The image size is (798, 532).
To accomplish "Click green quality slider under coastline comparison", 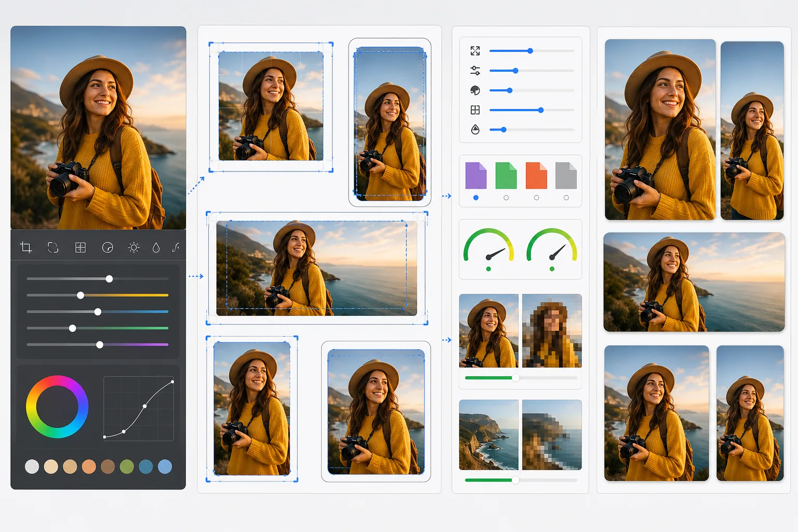I will click(521, 480).
